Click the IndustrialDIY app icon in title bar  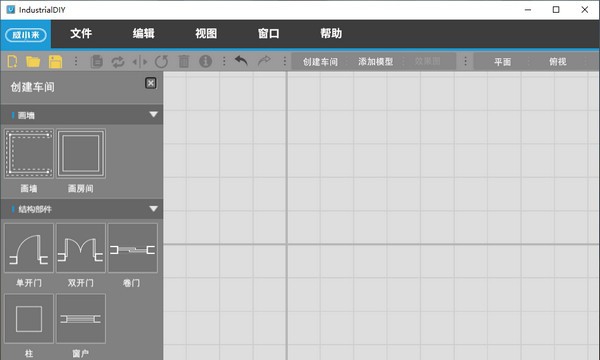[11, 10]
